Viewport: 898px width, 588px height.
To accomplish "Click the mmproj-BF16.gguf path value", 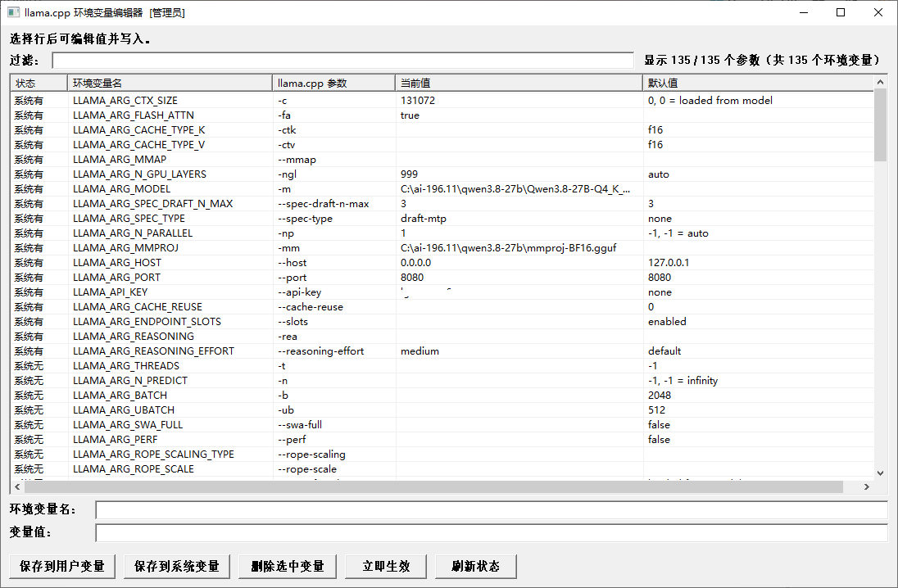I will 509,248.
